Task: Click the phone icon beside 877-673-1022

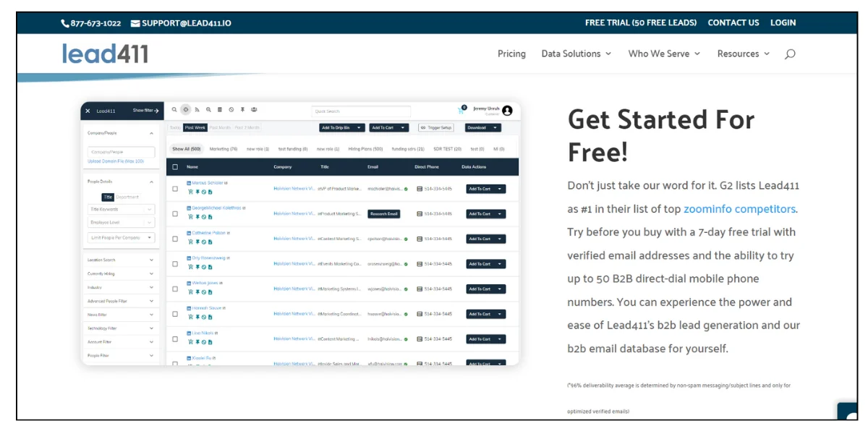Action: tap(65, 23)
